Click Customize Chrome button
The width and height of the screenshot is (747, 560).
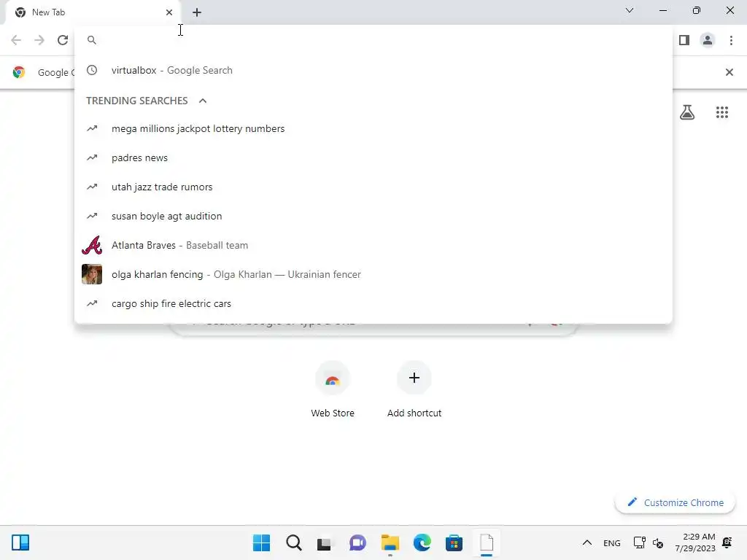pos(675,502)
